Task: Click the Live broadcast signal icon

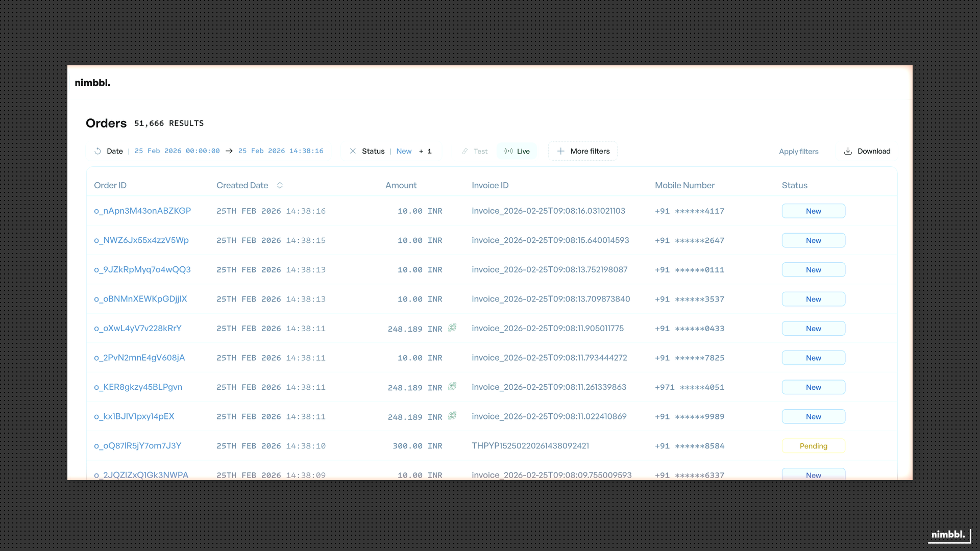Action: 508,151
